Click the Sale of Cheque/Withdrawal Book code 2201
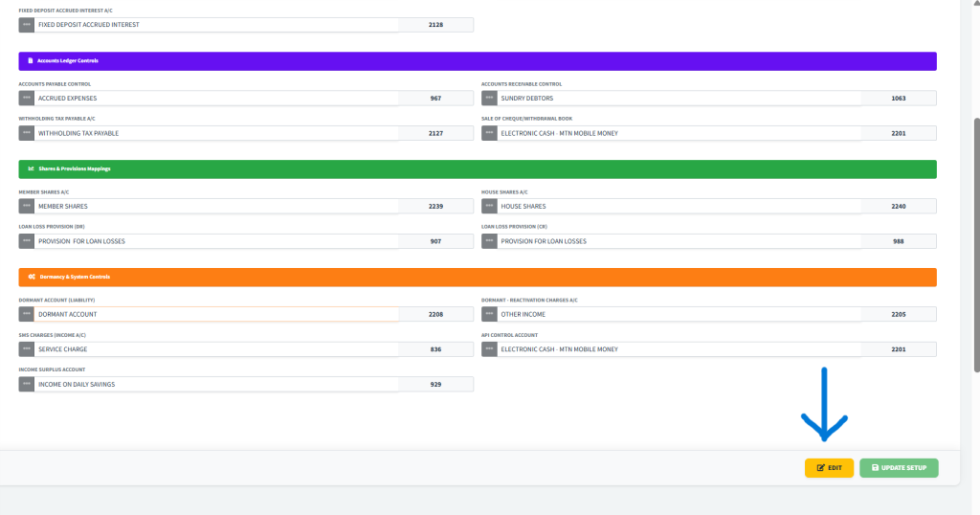Viewport: 980px width, 515px height. [x=898, y=133]
